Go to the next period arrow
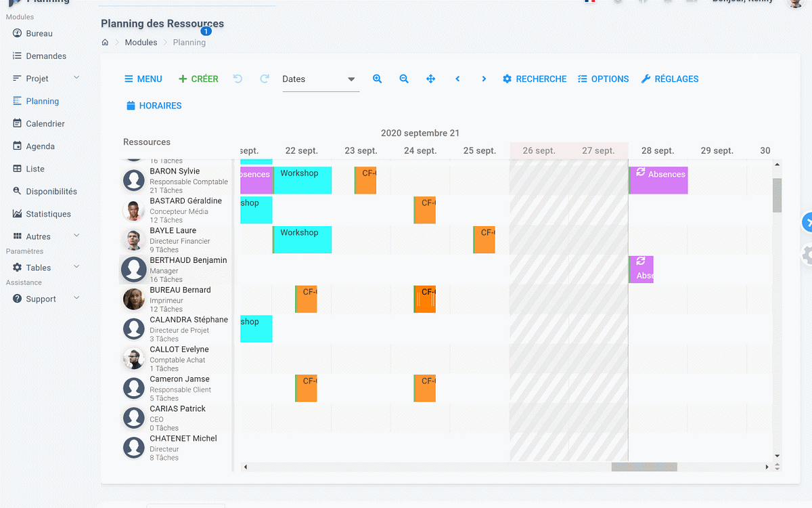The width and height of the screenshot is (812, 508). 484,79
